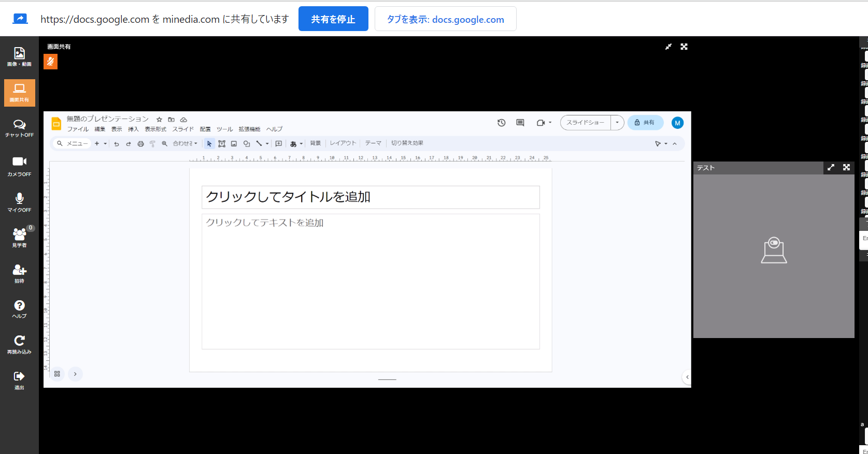Screen dimensions: 868x454
Task: Toggle camera with カメラOFF button
Action: click(19, 166)
